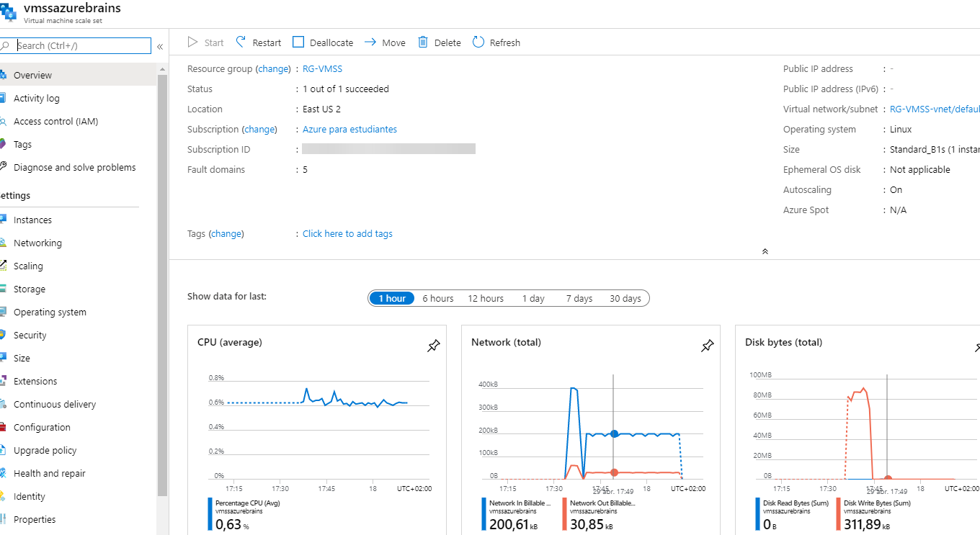Click the Restart toolbar icon

coord(241,42)
